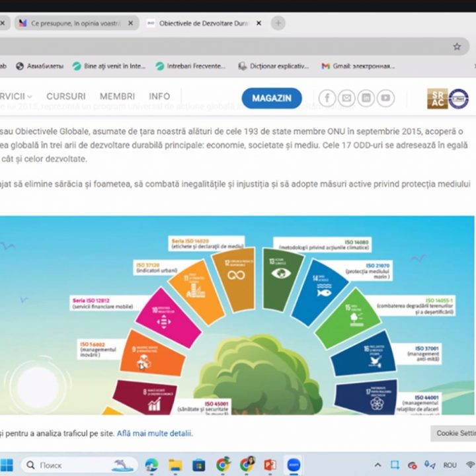Click the SRAC logo in the header
Image resolution: width=476 pixels, height=476 pixels.
click(x=448, y=99)
